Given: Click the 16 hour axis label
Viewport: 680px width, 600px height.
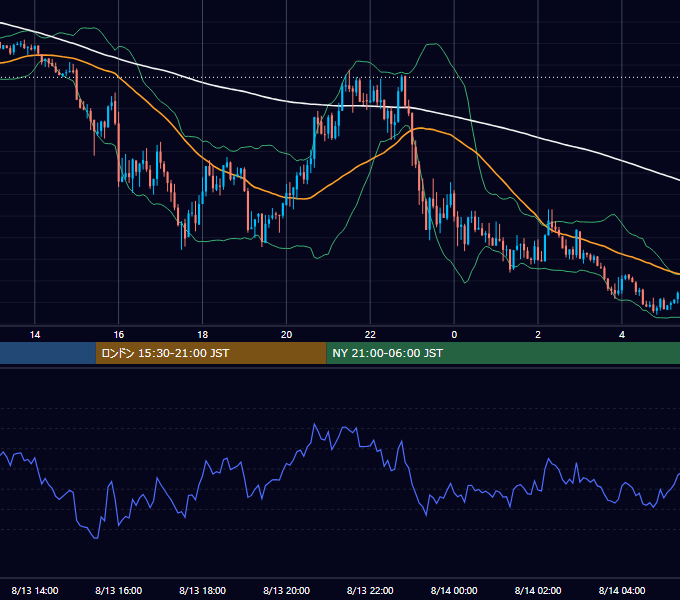Looking at the screenshot, I should click(x=118, y=335).
